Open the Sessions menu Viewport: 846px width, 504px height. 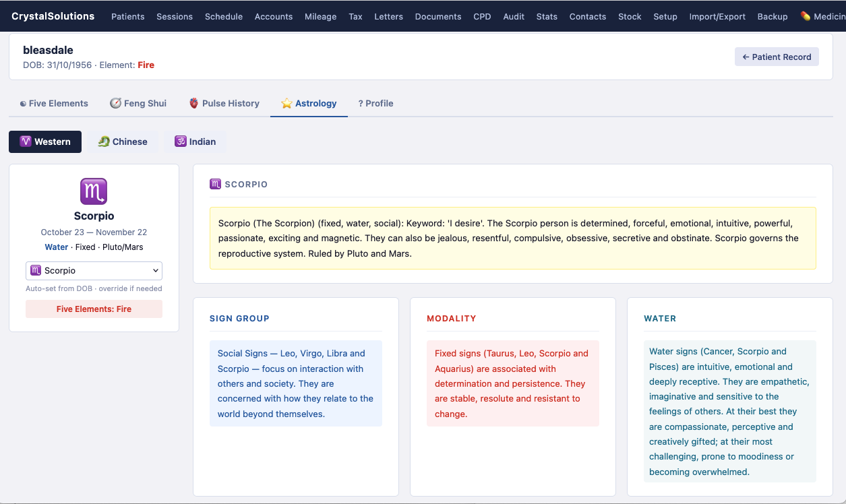coord(175,16)
